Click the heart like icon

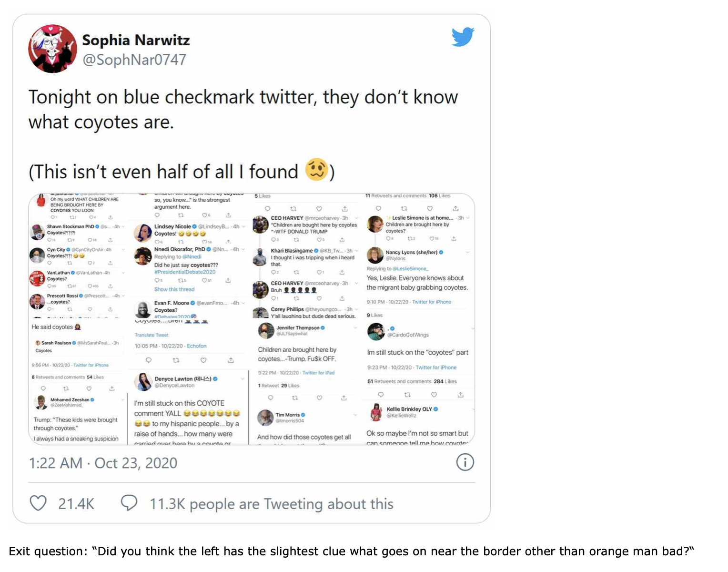(x=38, y=503)
